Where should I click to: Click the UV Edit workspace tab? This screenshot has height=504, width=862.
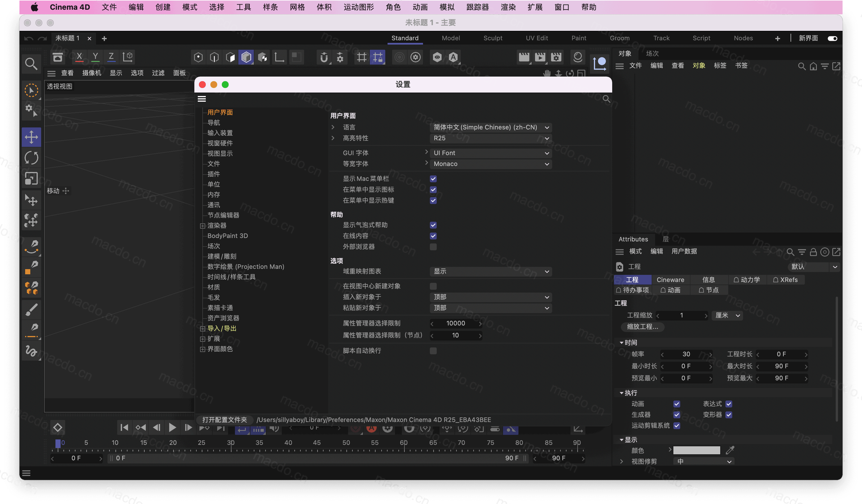536,38
